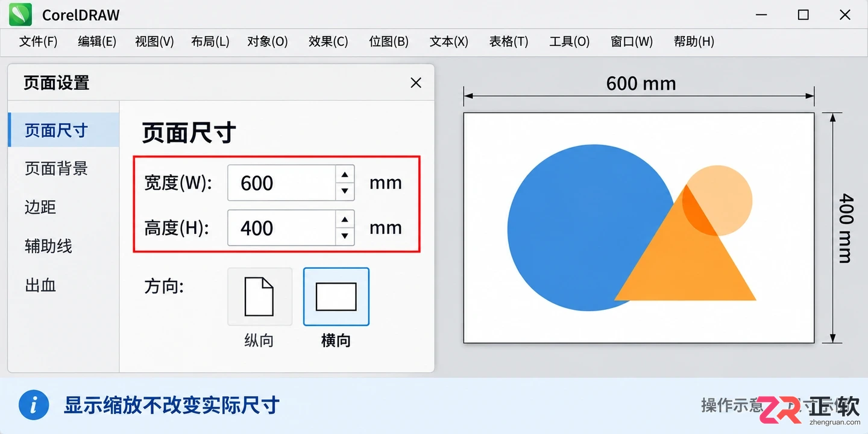Image resolution: width=868 pixels, height=434 pixels.
Task: Open the 对象(O) menu
Action: pyautogui.click(x=268, y=42)
